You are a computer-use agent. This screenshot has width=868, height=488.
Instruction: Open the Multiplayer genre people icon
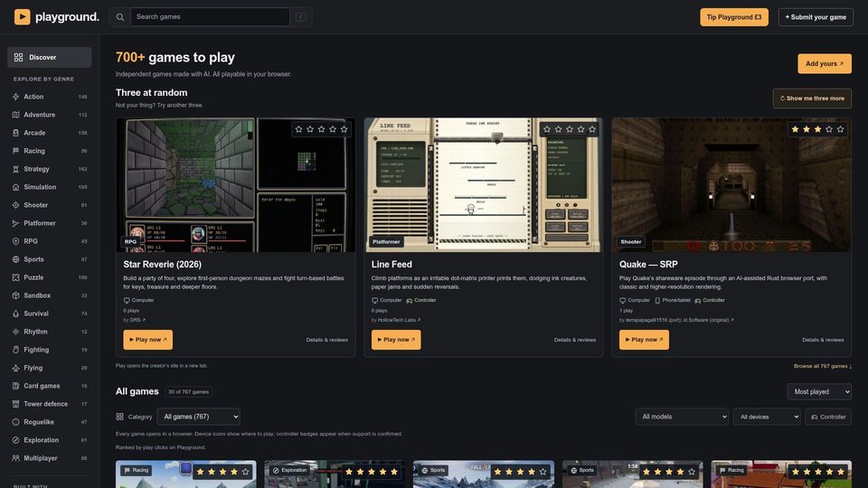click(15, 458)
